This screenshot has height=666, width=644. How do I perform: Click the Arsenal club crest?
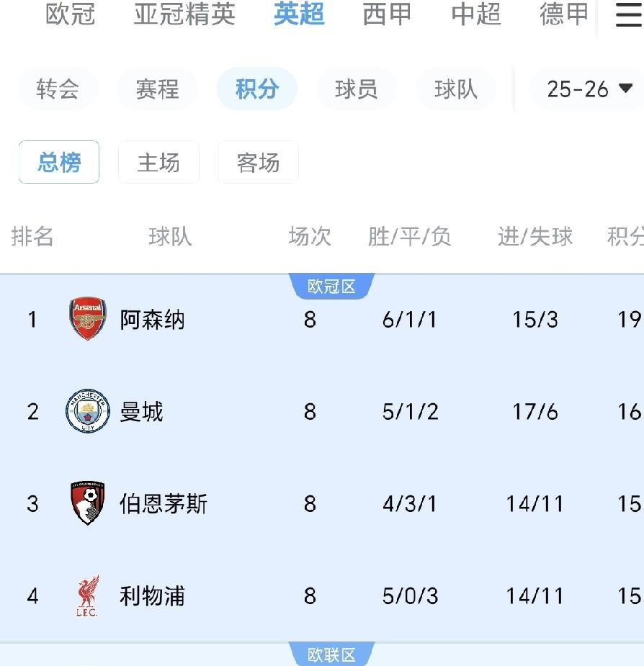(88, 319)
